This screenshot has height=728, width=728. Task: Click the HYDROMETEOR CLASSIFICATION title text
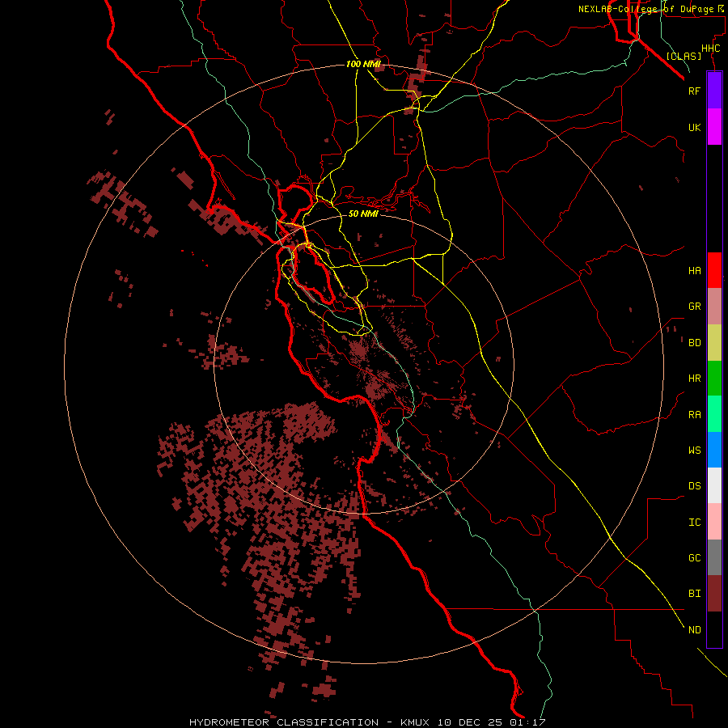284,722
